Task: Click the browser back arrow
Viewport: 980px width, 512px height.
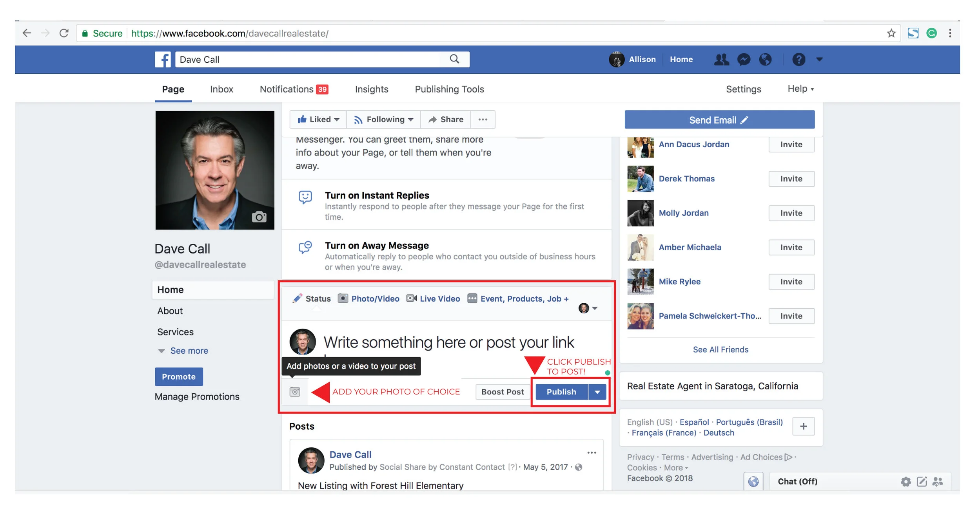Action: (x=27, y=33)
